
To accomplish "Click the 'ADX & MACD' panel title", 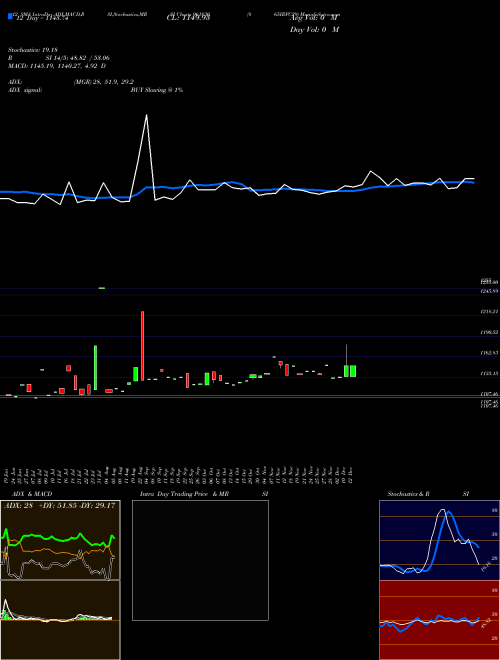I will [x=32, y=494].
